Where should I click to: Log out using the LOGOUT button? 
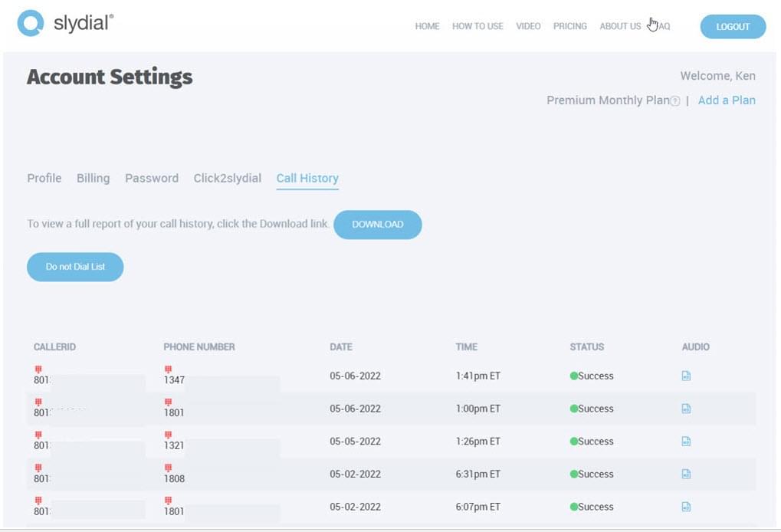click(x=733, y=26)
